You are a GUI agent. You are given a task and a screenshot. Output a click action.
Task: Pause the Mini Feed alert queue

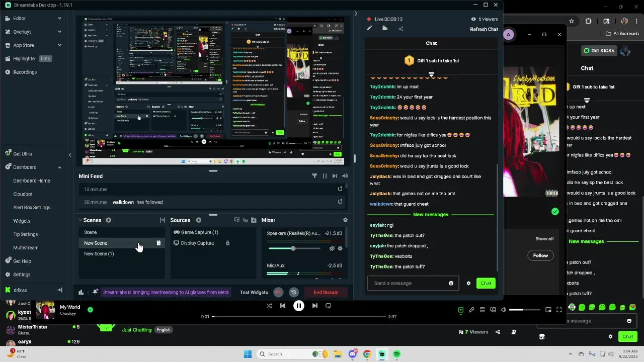325,176
